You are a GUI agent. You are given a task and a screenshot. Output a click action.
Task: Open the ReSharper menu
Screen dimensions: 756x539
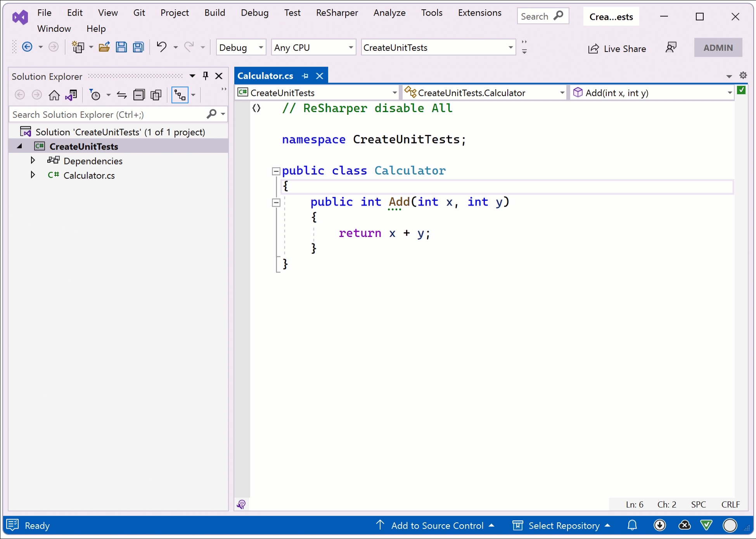point(336,12)
